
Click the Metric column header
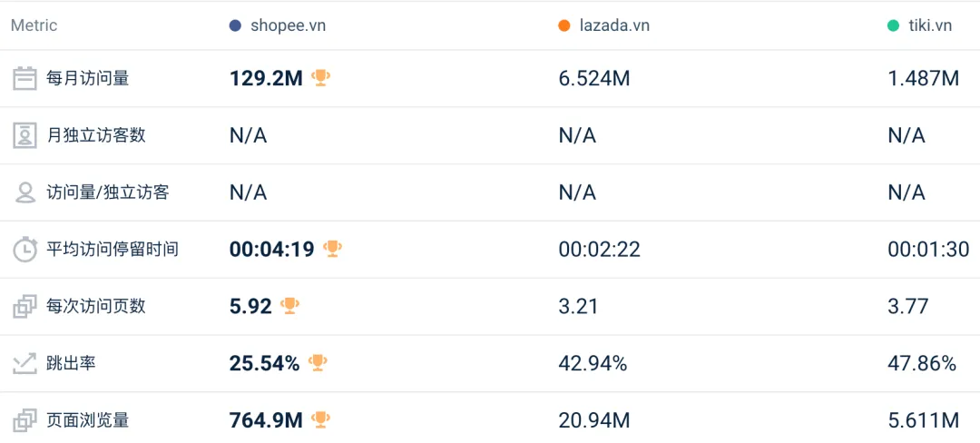point(34,25)
